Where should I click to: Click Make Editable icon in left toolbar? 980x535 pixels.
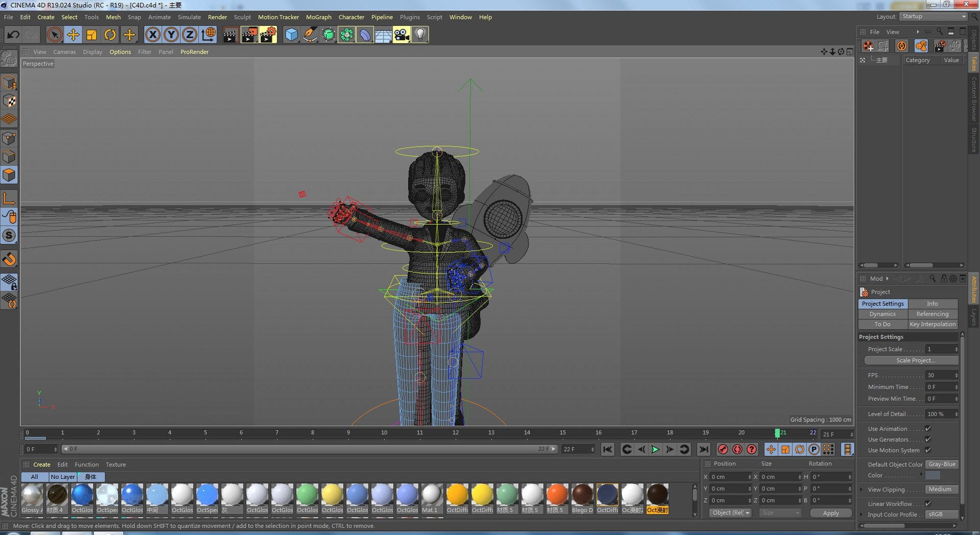pos(9,60)
